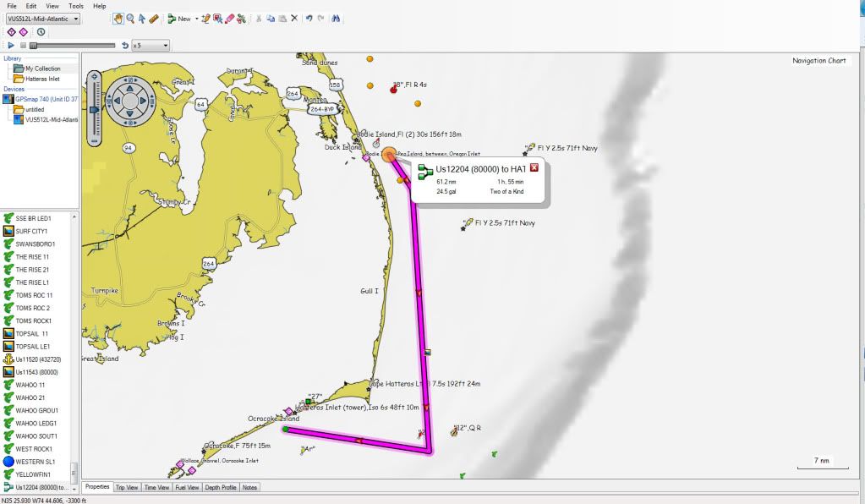Toggle the pink diamond waypoint symbol
This screenshot has height=504, width=865.
[x=23, y=32]
